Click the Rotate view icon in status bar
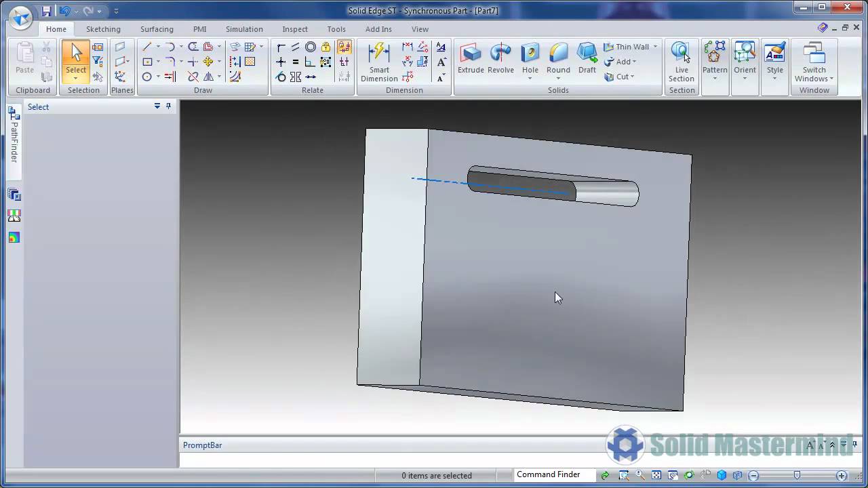 tap(689, 475)
